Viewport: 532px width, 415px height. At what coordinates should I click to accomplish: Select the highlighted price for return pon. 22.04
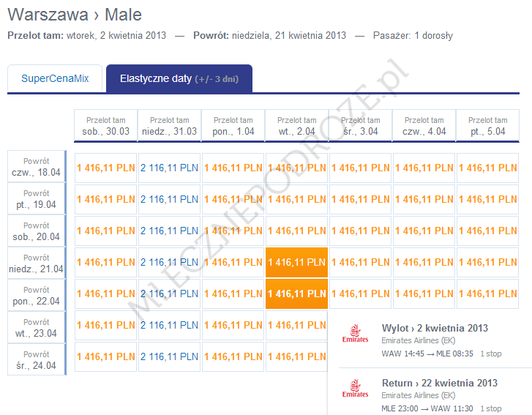click(296, 294)
